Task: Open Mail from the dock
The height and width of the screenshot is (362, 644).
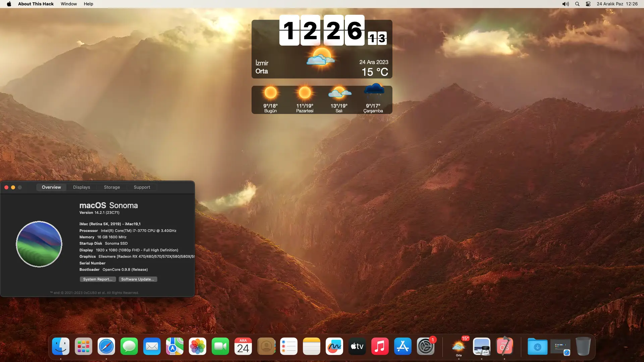Action: [x=152, y=346]
